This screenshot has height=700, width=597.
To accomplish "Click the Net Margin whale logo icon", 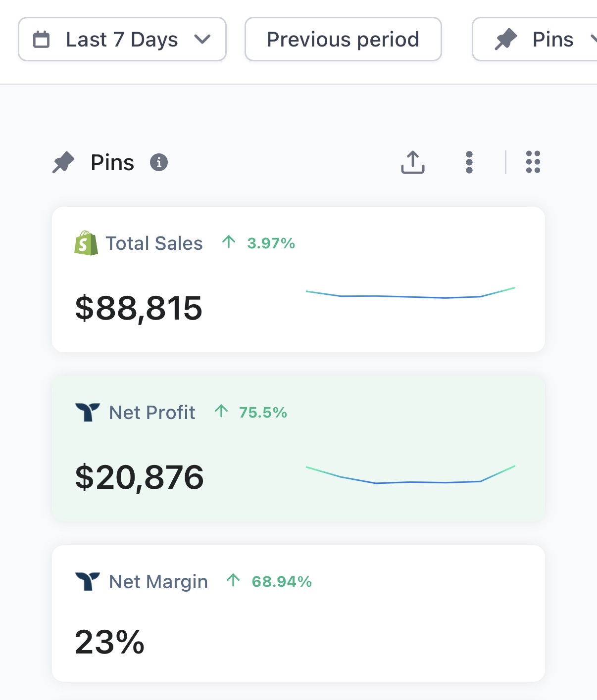I will [x=87, y=581].
